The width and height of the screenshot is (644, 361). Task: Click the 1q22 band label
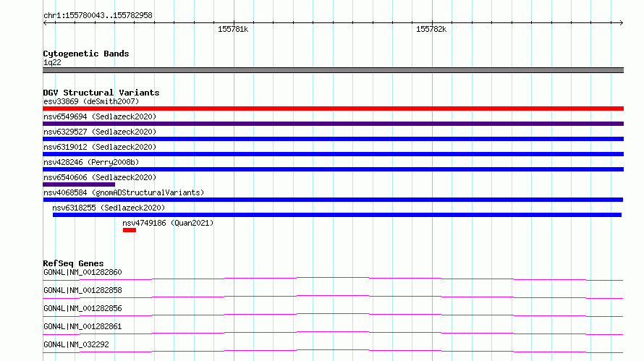point(52,62)
